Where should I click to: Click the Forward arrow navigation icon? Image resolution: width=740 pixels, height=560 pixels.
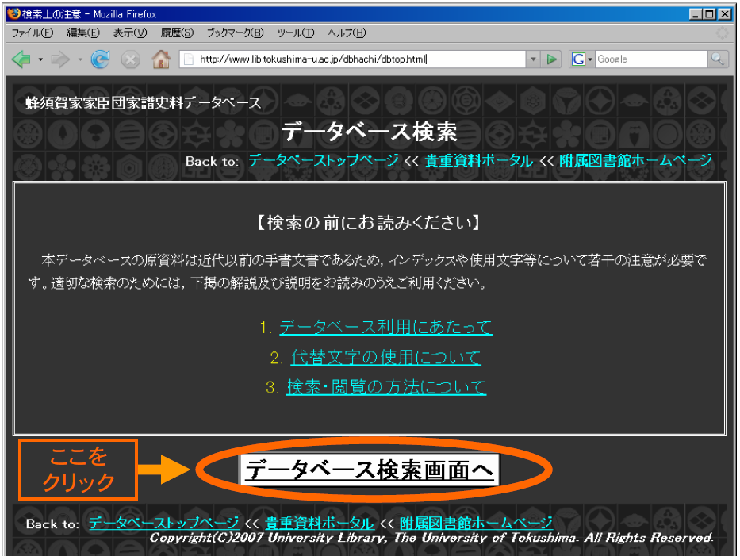60,59
